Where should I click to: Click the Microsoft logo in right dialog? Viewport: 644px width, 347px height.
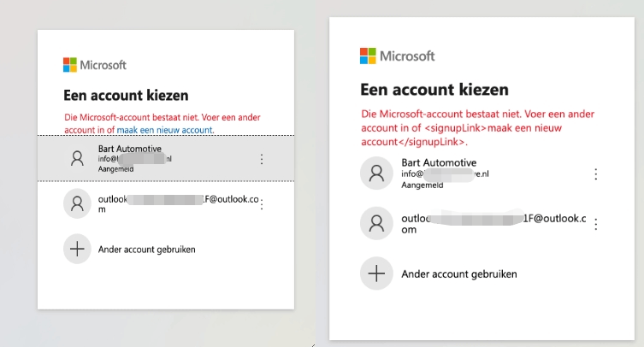coord(397,56)
